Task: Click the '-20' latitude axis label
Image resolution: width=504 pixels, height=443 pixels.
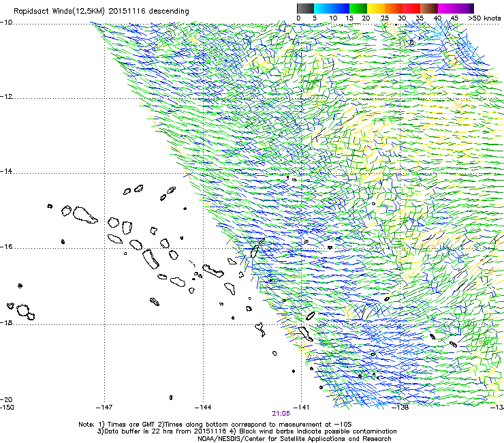Action: tap(6, 399)
